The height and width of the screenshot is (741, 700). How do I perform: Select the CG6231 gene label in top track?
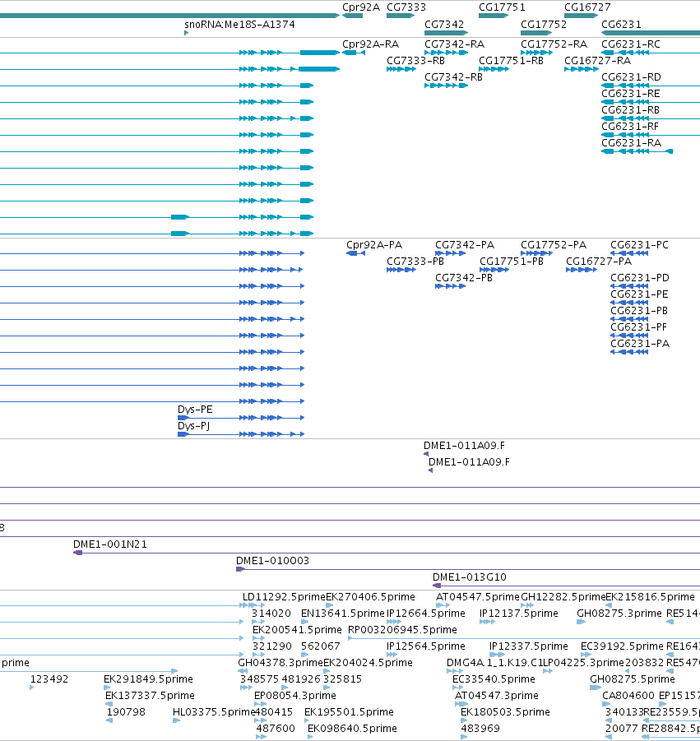click(x=621, y=24)
